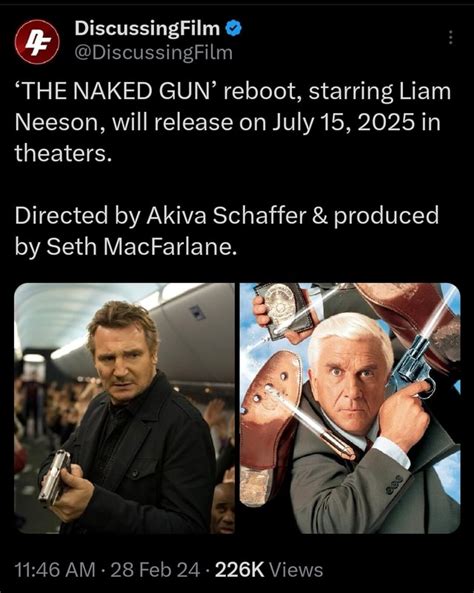
Task: Open the left photo of man on airplane
Action: pos(124,408)
